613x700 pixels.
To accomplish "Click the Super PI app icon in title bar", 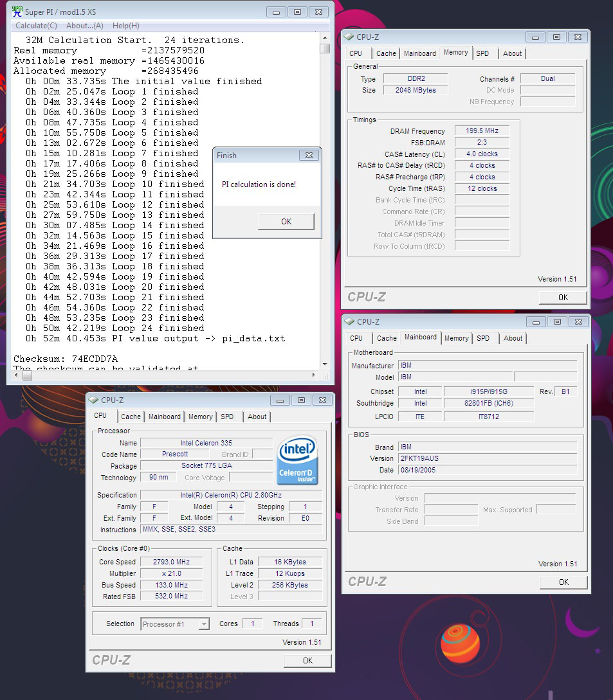I will pyautogui.click(x=17, y=12).
